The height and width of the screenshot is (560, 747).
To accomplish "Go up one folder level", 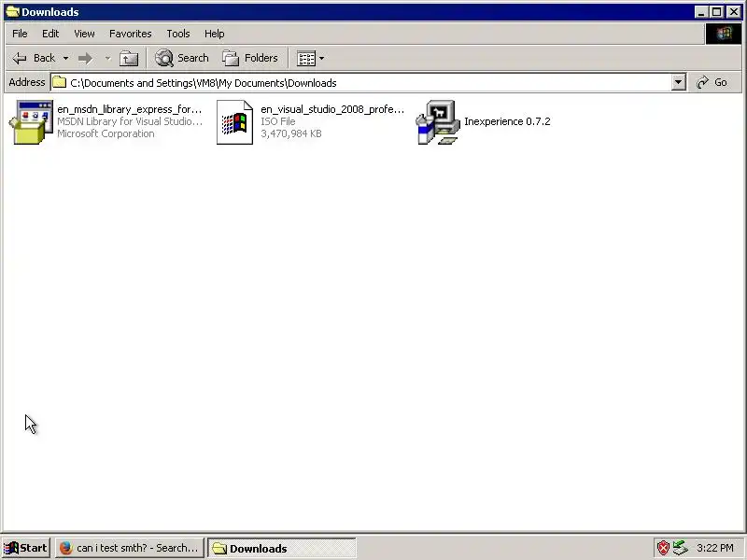I will [x=129, y=58].
